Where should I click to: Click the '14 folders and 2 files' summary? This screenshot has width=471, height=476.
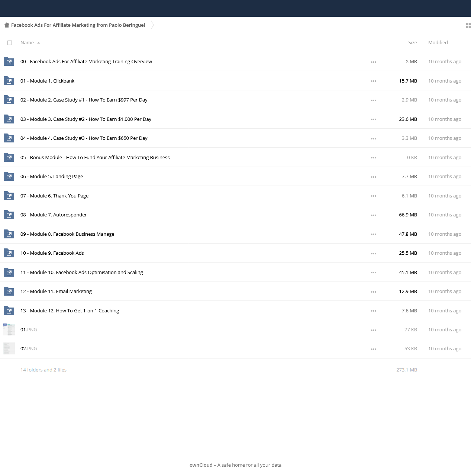43,370
